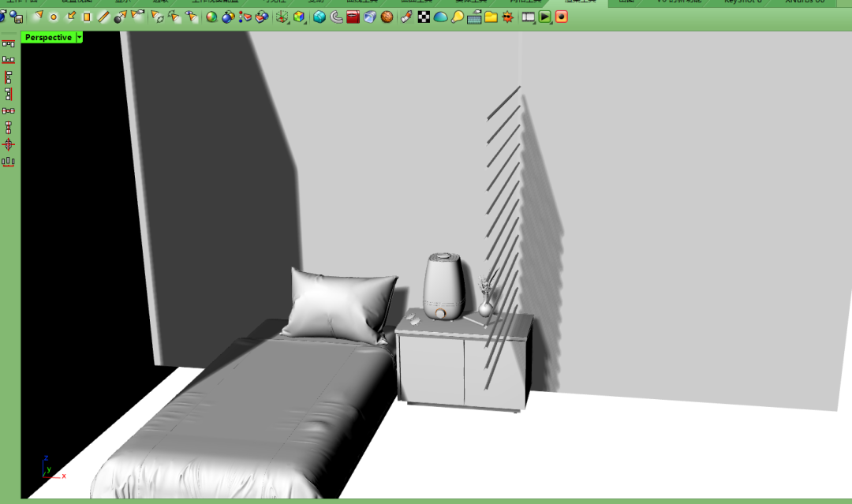This screenshot has width=852, height=504.
Task: Click Align Horizontal Centers icon
Action: [x=9, y=110]
